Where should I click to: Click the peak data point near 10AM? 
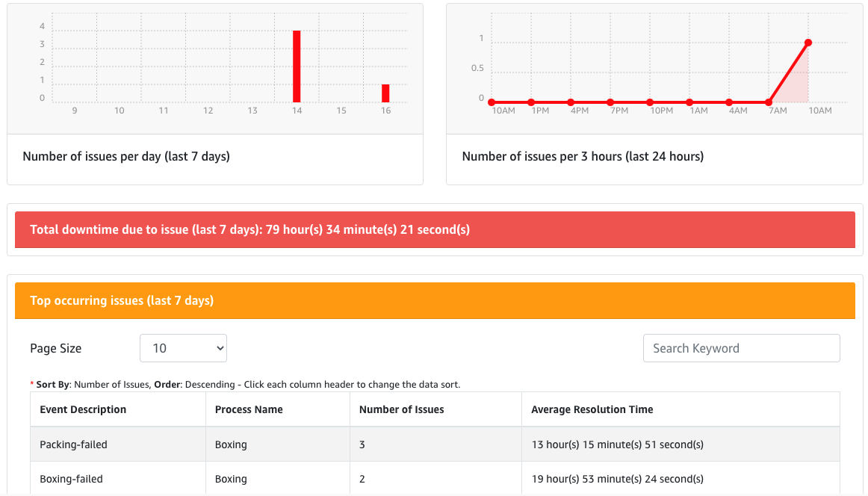point(807,43)
